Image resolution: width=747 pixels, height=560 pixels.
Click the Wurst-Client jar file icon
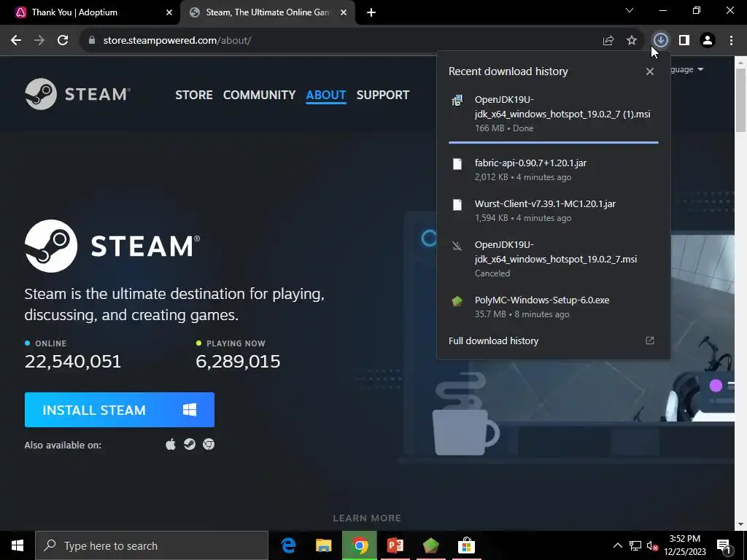click(x=457, y=205)
